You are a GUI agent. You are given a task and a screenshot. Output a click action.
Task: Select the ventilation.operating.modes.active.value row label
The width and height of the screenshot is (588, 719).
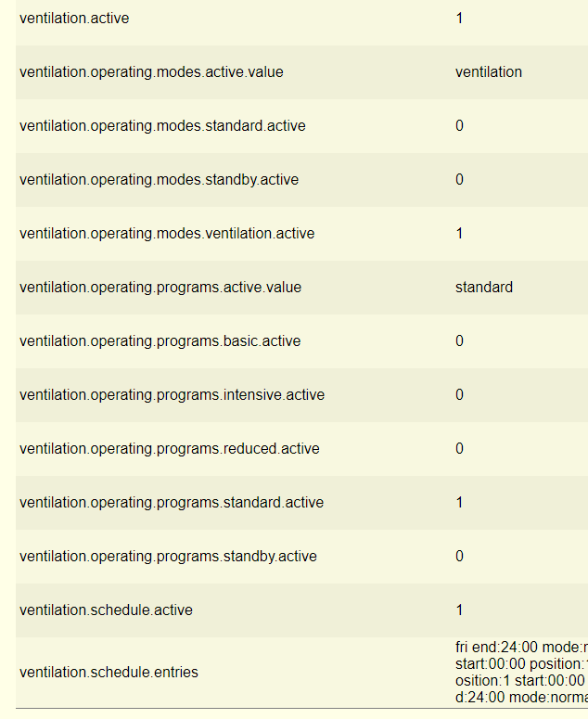[151, 72]
